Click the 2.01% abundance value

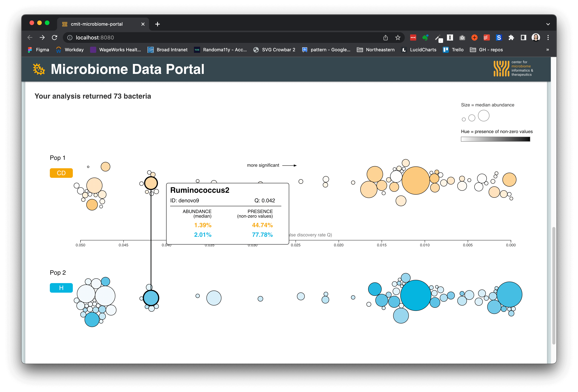point(203,234)
